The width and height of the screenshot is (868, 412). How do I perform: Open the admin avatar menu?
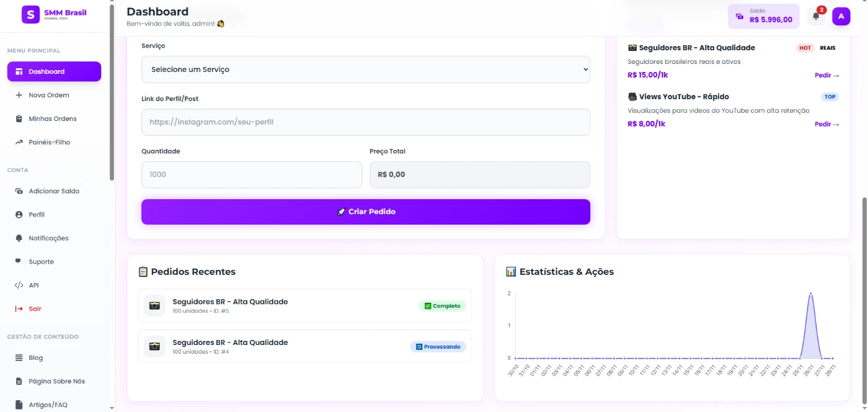(841, 17)
